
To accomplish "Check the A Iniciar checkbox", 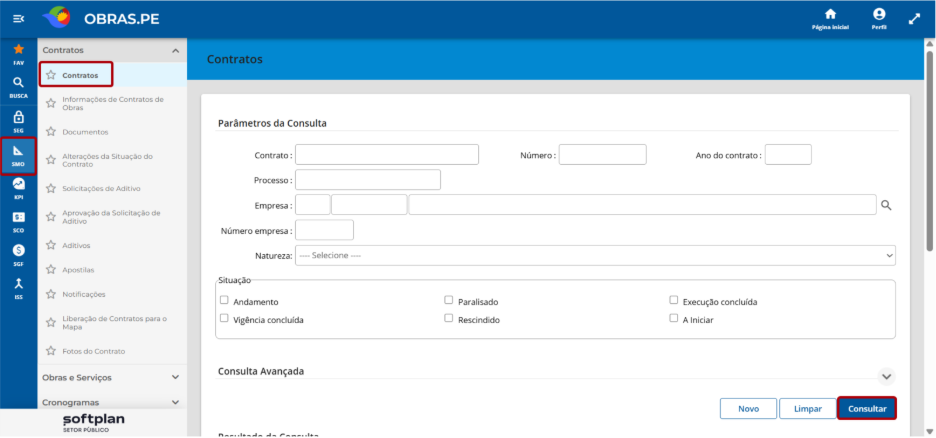I will click(673, 318).
